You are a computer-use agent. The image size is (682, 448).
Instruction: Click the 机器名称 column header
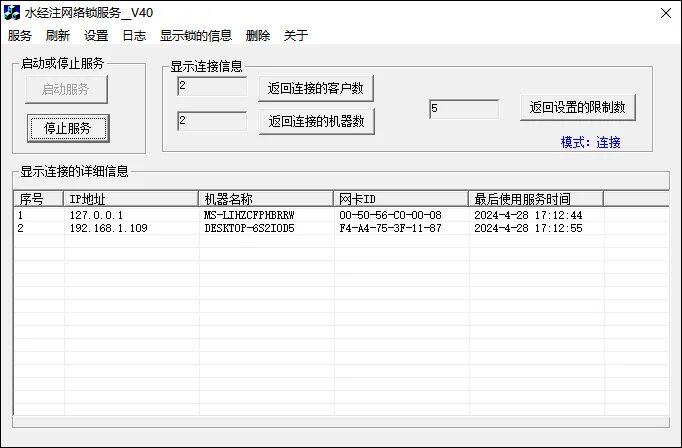266,199
